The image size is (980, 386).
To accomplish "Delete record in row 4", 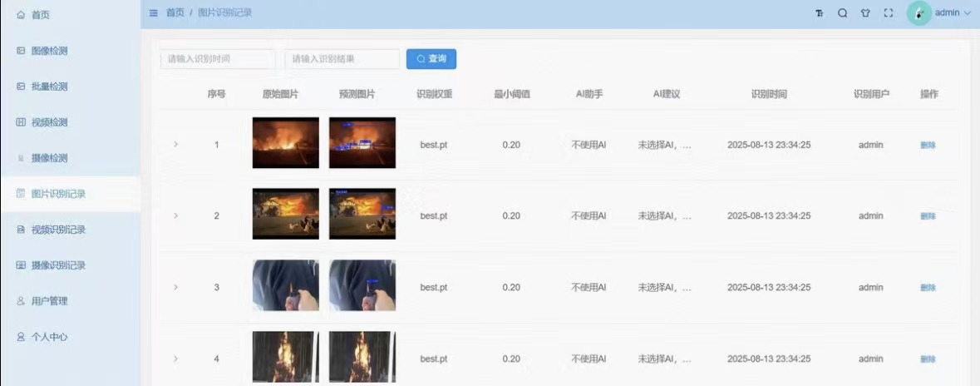I will point(928,359).
